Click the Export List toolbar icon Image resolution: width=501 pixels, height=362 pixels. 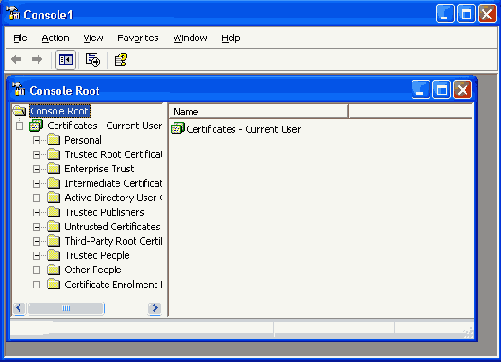93,60
